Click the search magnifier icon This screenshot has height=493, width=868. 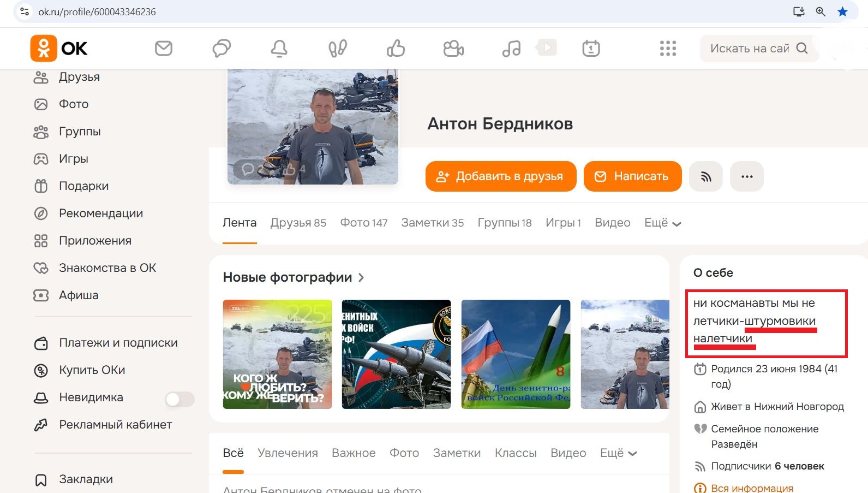pyautogui.click(x=801, y=48)
